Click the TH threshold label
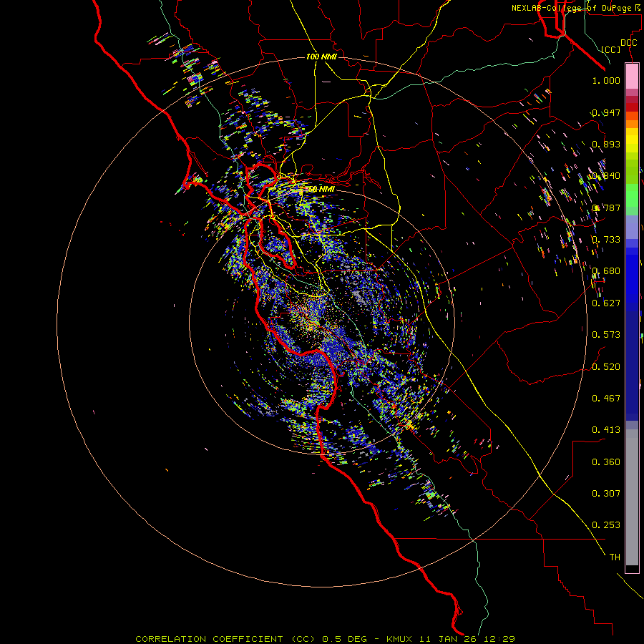644x644 pixels. 615,557
